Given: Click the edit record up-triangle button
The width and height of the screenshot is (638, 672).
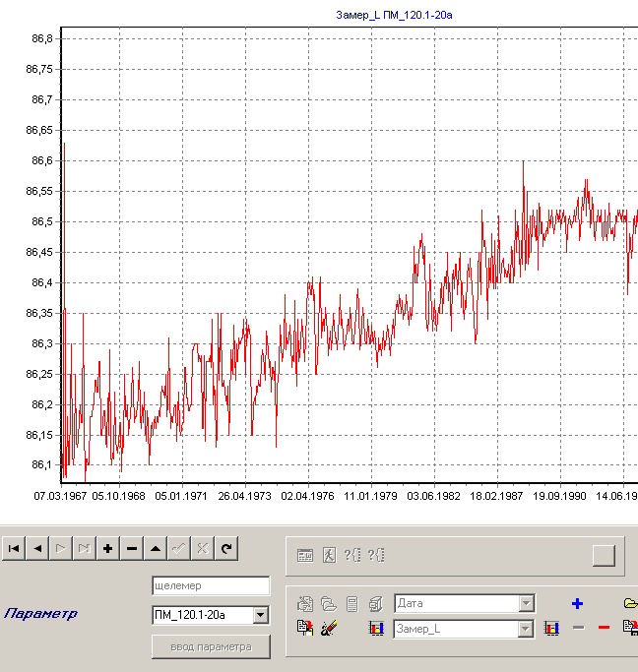Looking at the screenshot, I should click(156, 548).
